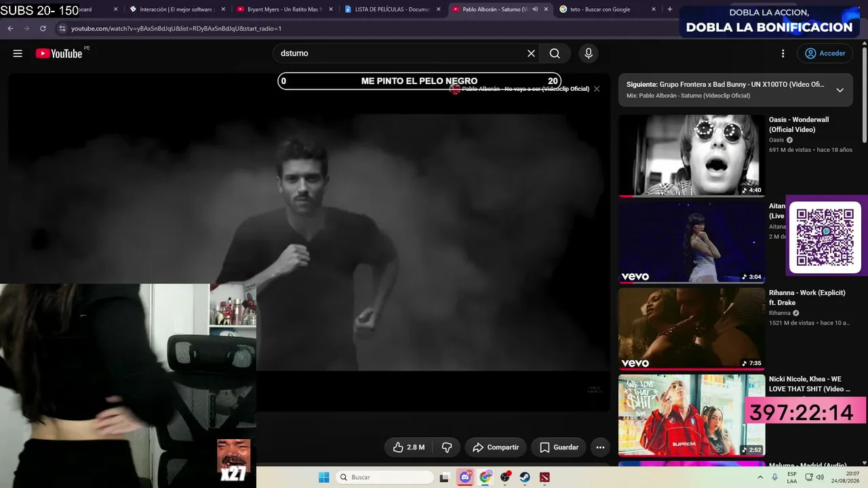Open Steam from the taskbar

[x=525, y=477]
